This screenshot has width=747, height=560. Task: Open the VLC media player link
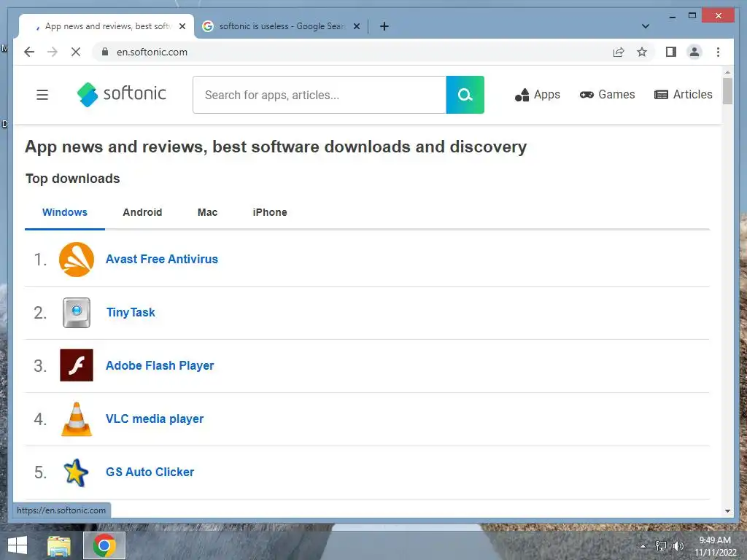click(155, 419)
